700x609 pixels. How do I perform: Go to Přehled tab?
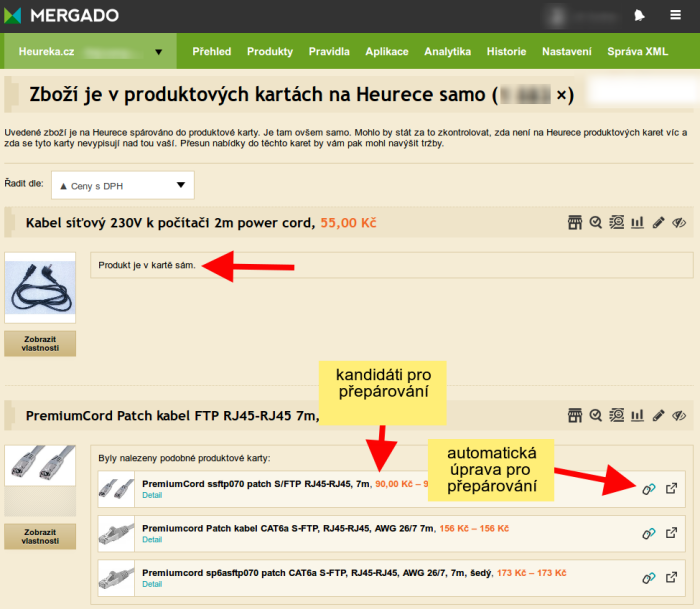(x=212, y=51)
